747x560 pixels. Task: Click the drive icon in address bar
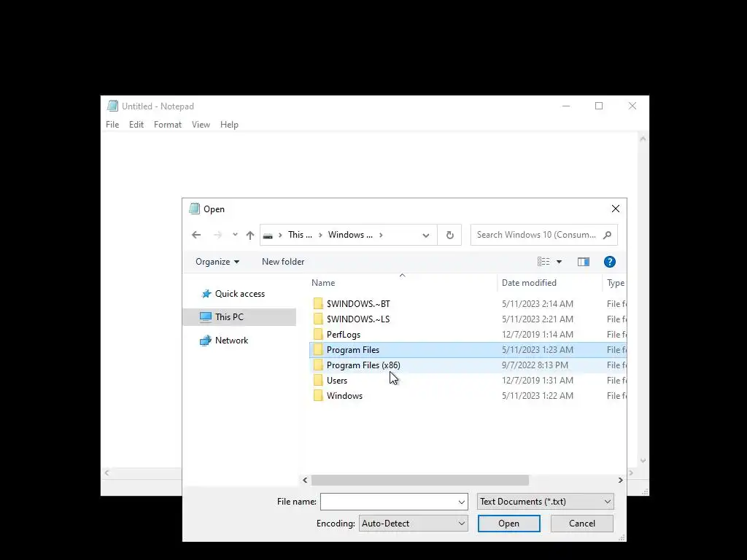(268, 236)
